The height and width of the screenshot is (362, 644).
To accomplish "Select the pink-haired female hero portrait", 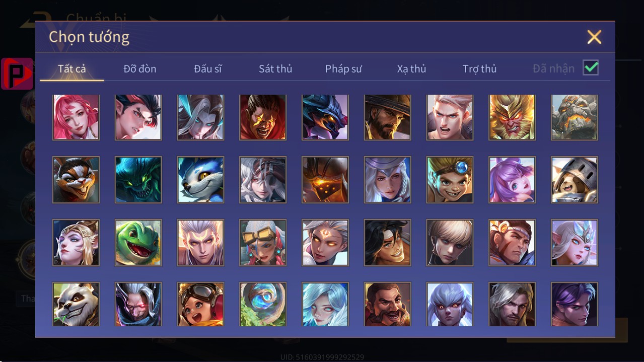I will (x=76, y=117).
